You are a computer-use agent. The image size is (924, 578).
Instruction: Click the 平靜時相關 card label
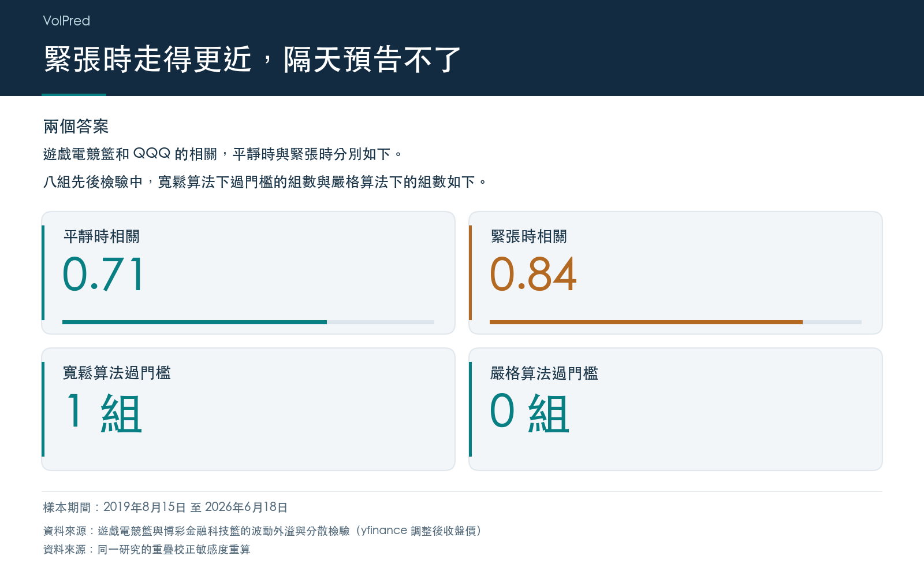tap(101, 236)
